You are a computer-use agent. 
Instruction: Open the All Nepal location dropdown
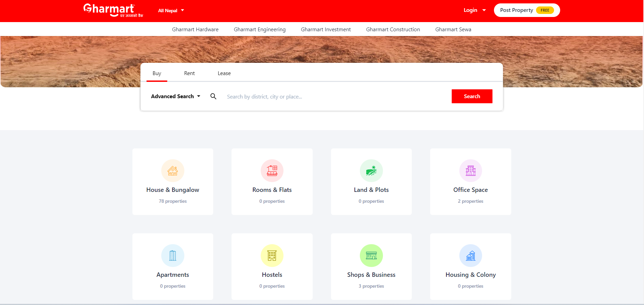point(171,11)
